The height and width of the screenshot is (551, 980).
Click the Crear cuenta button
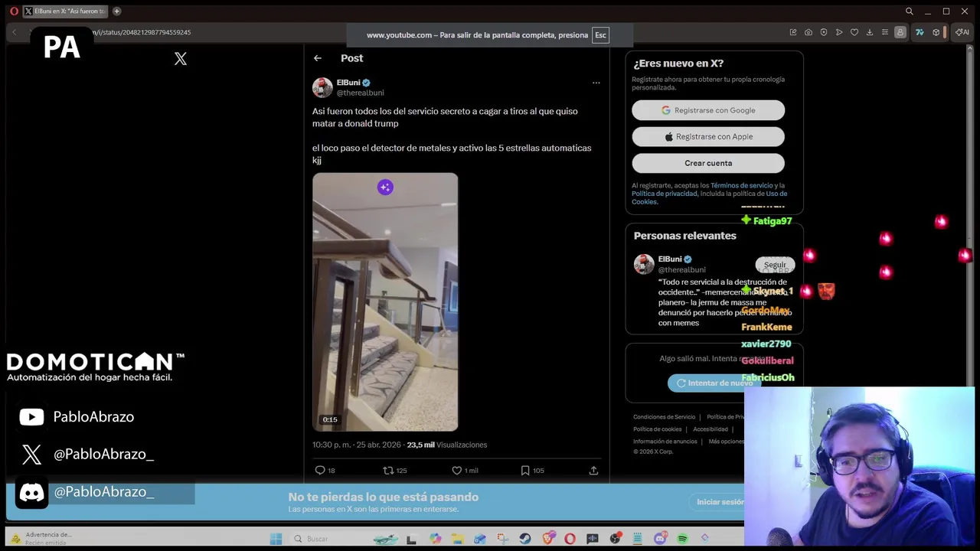(x=708, y=163)
